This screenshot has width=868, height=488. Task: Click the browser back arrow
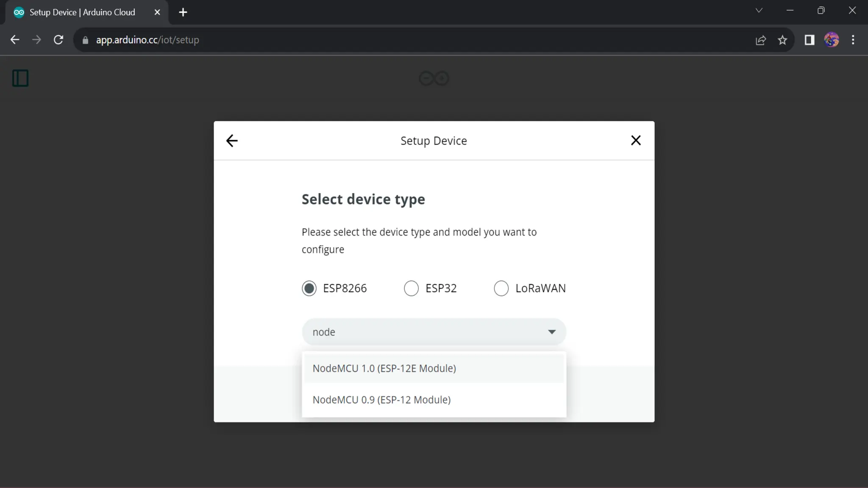pyautogui.click(x=15, y=40)
